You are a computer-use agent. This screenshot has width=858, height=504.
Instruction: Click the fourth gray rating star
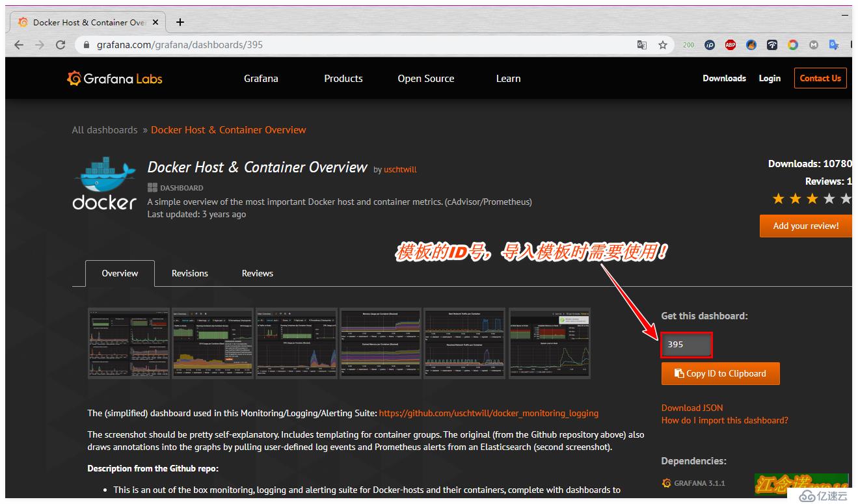tap(829, 198)
